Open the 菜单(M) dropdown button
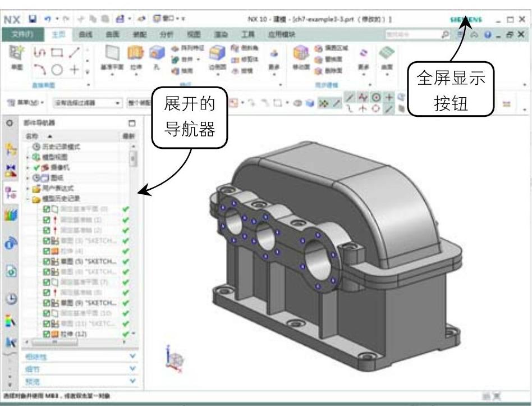This screenshot has width=532, height=406. point(25,102)
